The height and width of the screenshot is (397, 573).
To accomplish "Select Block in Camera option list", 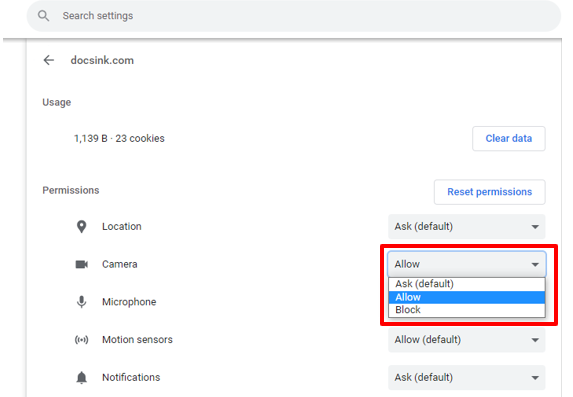I will (467, 310).
